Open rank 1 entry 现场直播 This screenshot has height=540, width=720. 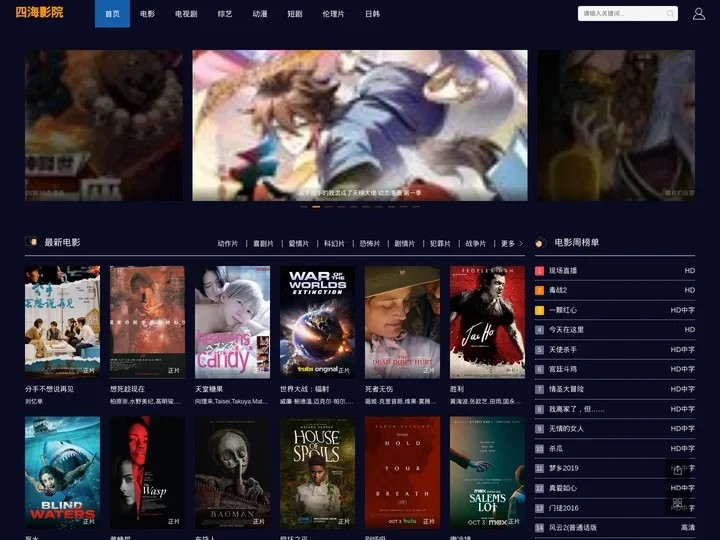tap(615, 270)
